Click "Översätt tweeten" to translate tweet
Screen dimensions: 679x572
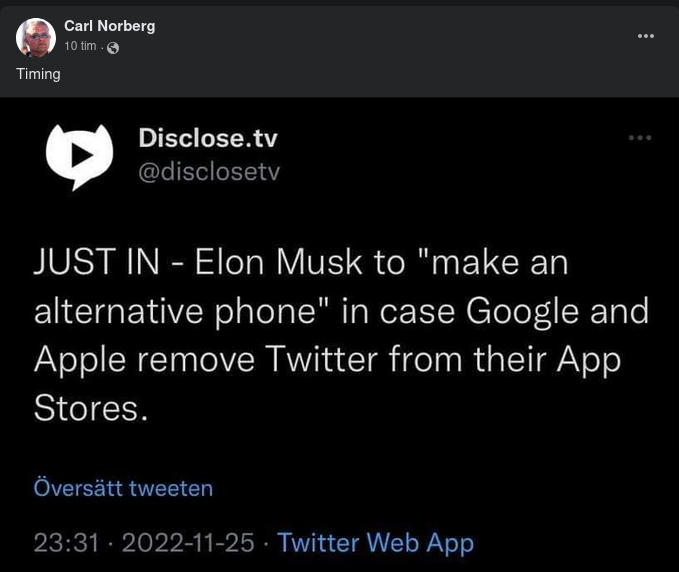pyautogui.click(x=123, y=488)
